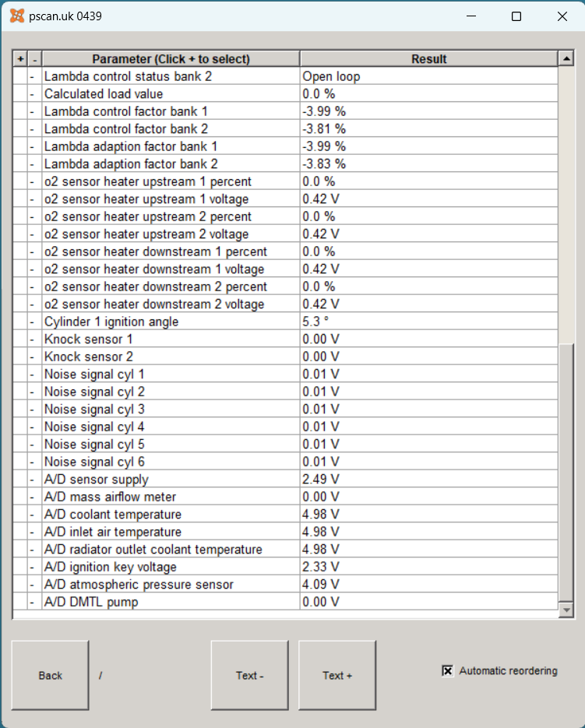
Task: Click the - column header
Action: (x=35, y=59)
